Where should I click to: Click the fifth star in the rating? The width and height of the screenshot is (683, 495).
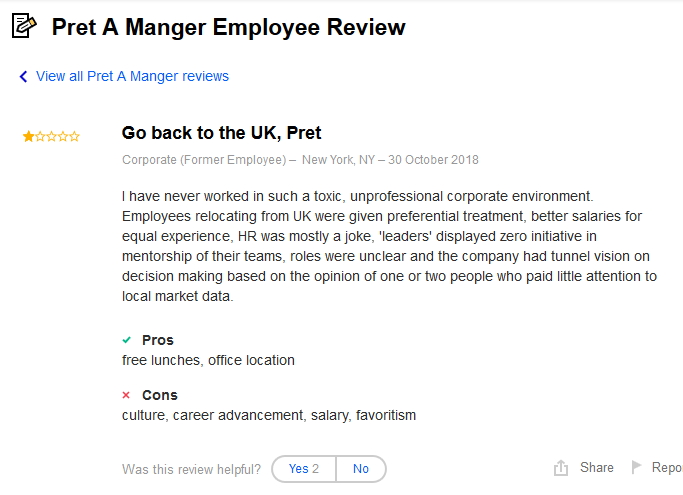pos(75,137)
